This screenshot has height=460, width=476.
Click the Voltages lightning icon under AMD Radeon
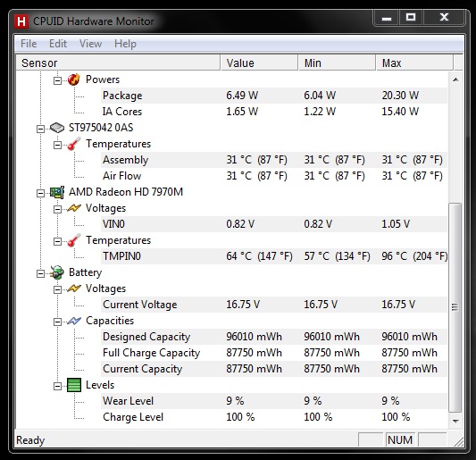pos(74,208)
